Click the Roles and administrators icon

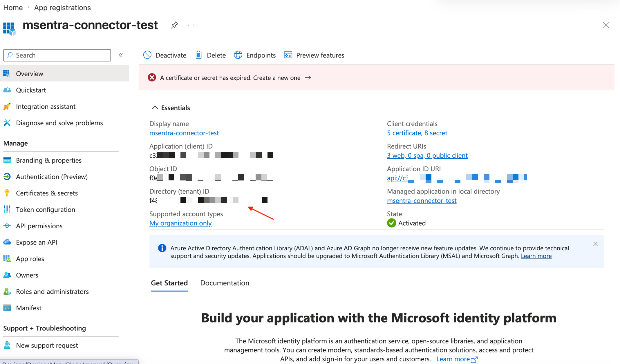click(7, 291)
